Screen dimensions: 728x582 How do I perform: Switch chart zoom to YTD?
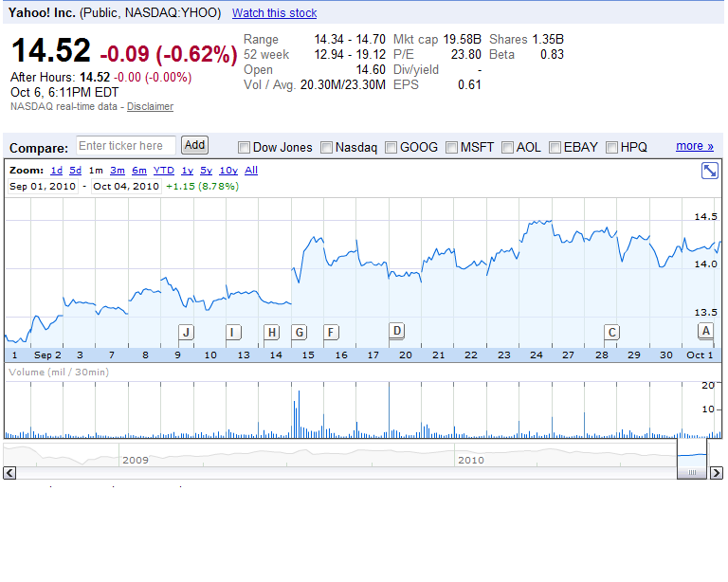[x=164, y=171]
